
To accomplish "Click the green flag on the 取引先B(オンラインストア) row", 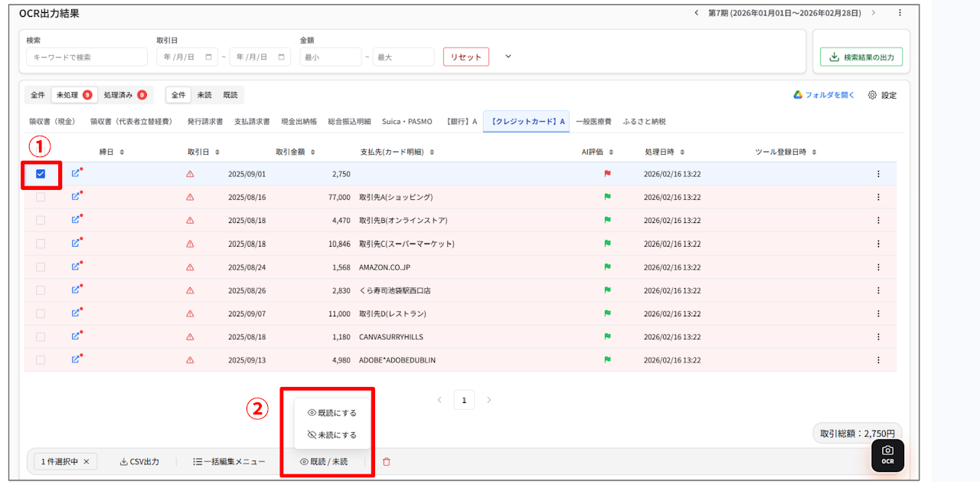I will [607, 220].
